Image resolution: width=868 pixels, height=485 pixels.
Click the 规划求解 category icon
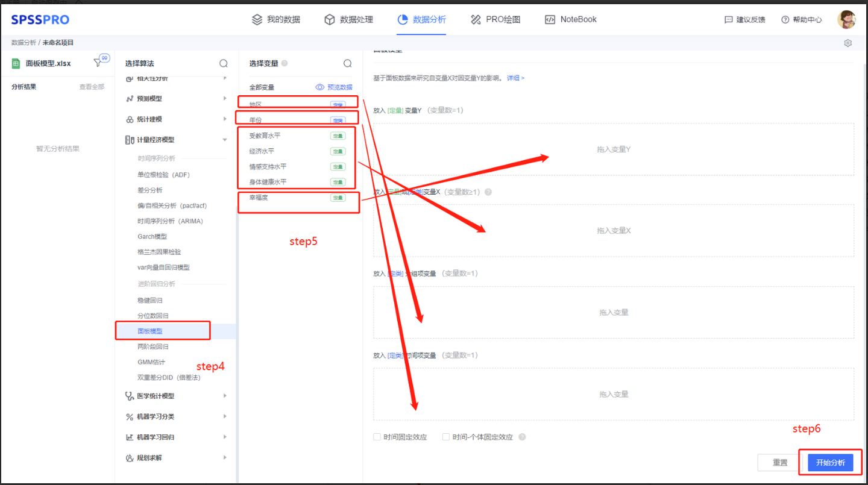coord(130,458)
